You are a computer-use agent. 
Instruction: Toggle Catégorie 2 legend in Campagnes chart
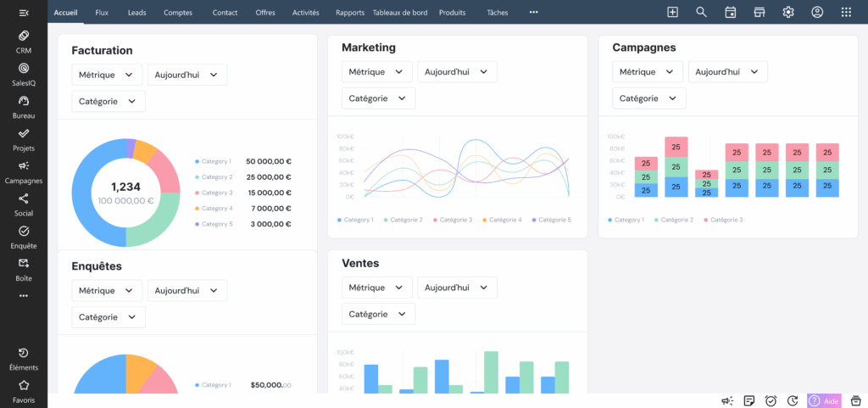673,220
